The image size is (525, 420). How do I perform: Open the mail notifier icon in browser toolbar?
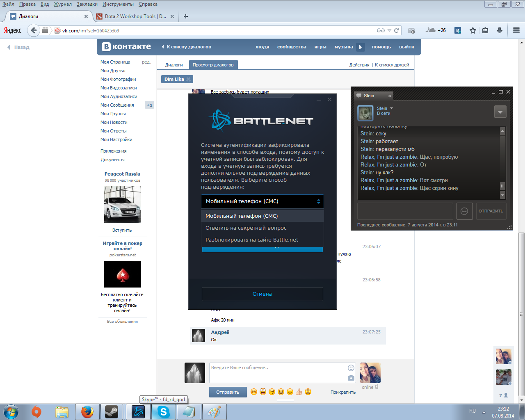click(411, 30)
